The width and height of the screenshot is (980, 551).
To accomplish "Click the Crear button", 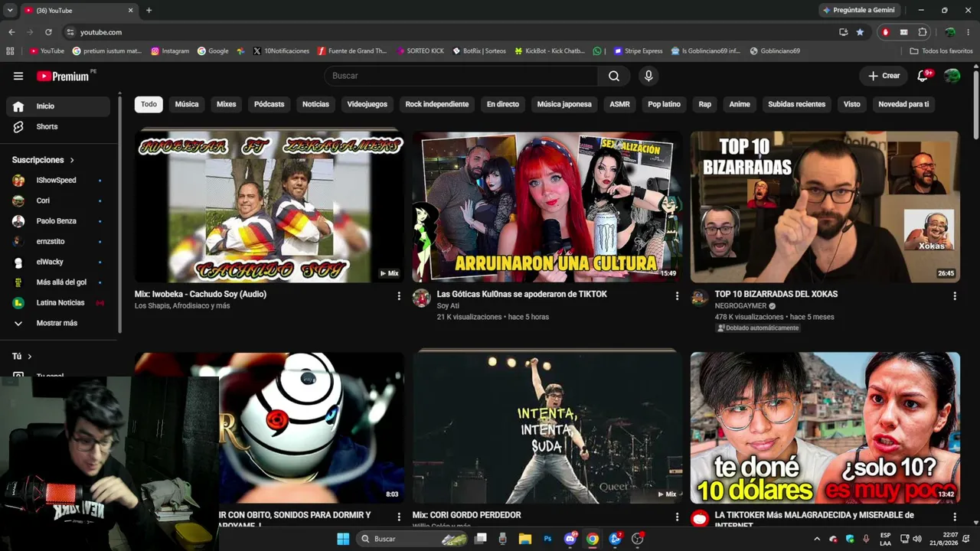I will point(884,76).
